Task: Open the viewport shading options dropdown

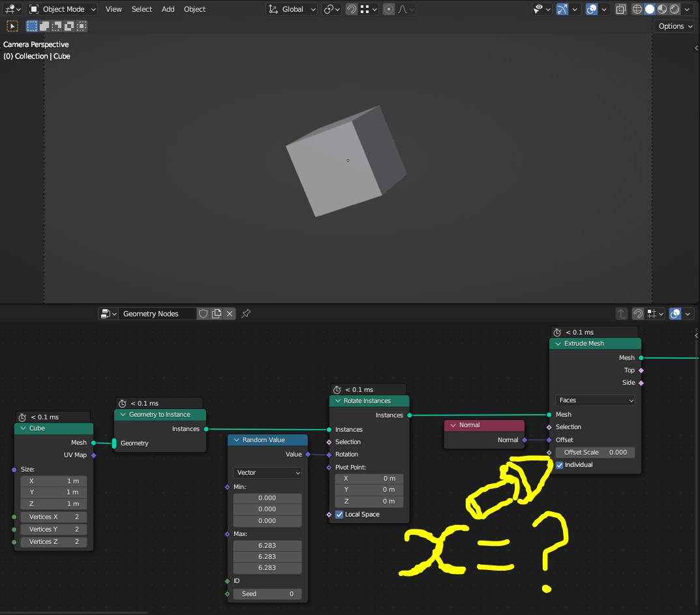Action: coord(687,9)
